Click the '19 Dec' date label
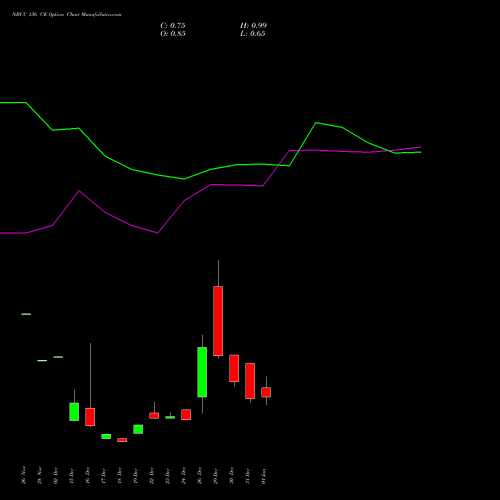Image resolution: width=500 pixels, height=500 pixels. click(136, 475)
